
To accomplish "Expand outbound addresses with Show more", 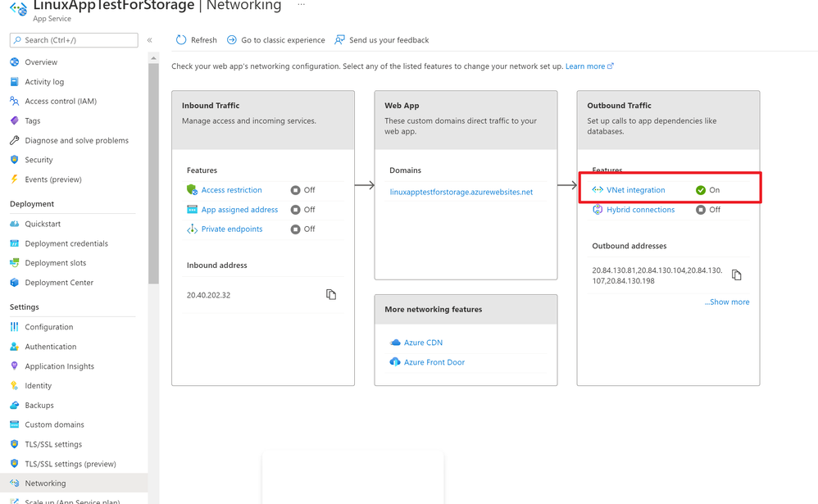I will pyautogui.click(x=726, y=302).
